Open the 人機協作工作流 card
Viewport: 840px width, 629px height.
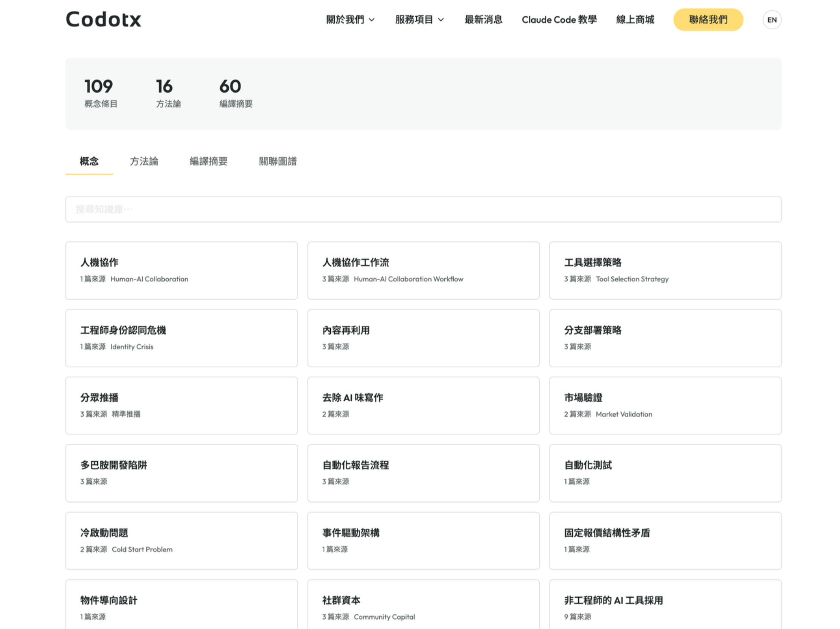pyautogui.click(x=423, y=270)
